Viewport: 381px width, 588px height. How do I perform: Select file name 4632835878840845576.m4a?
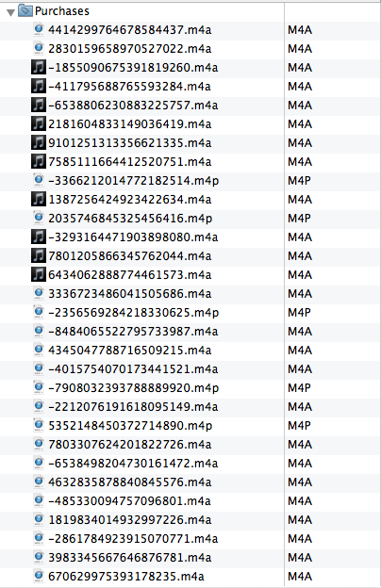coord(129,482)
